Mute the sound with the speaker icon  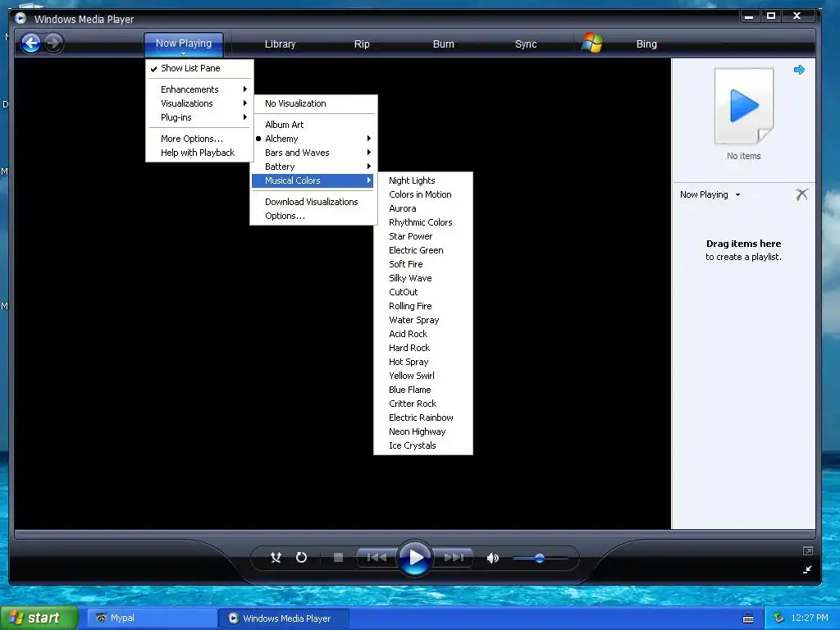[x=492, y=558]
